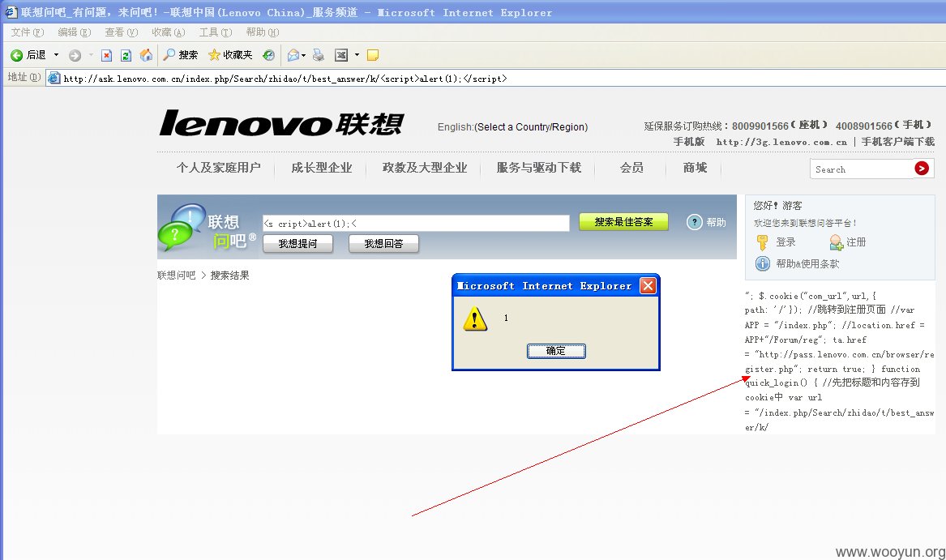
Task: Click the Lenovo 联想 logo
Action: [281, 123]
